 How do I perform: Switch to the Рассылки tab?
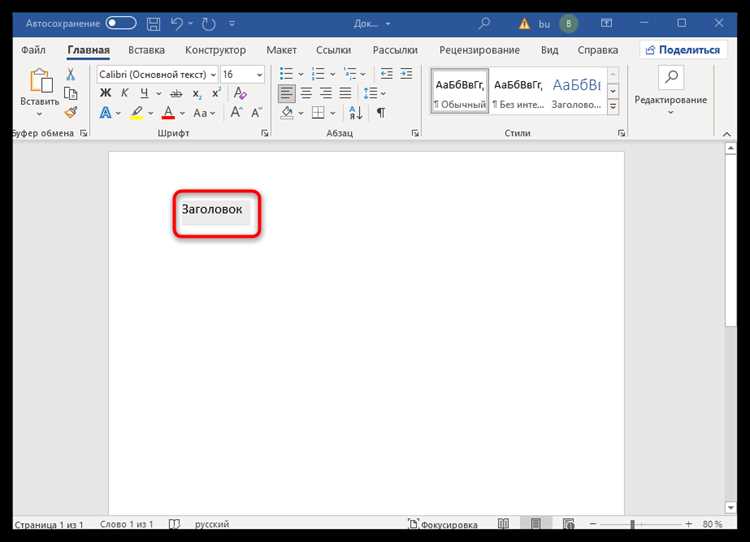[x=395, y=50]
